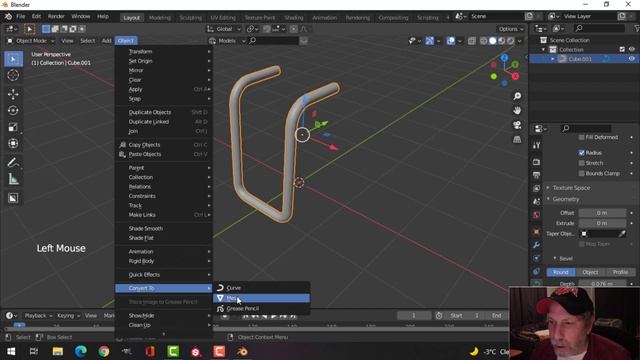Image resolution: width=640 pixels, height=360 pixels.
Task: Select the Move tool
Action: tap(13, 94)
